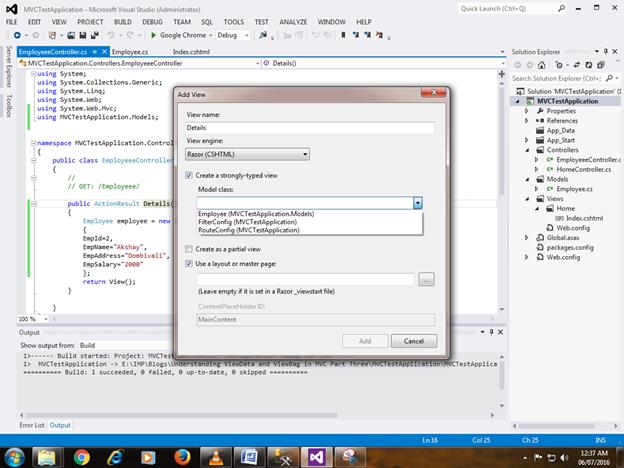Enable Create as a partial view
Screen dimensions: 624x468
click(190, 248)
